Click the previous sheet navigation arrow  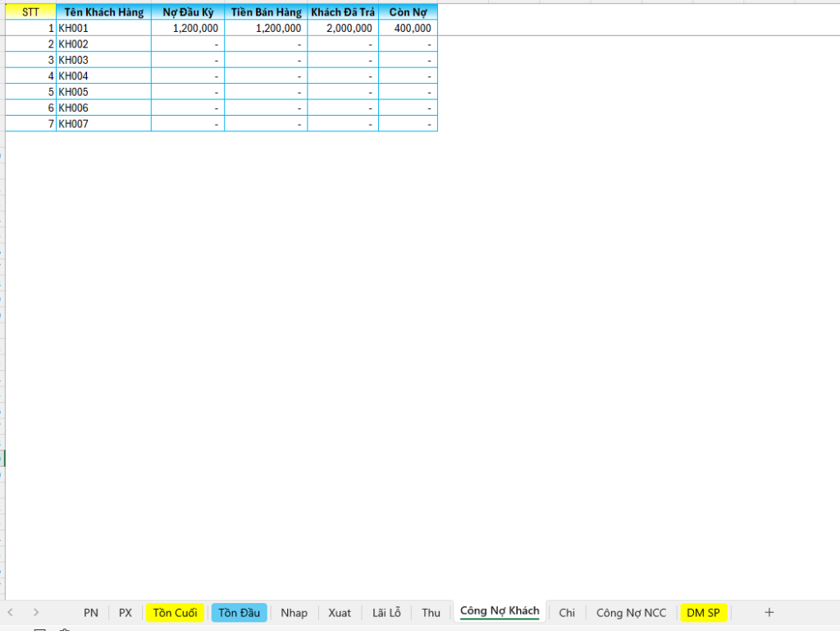(11, 612)
